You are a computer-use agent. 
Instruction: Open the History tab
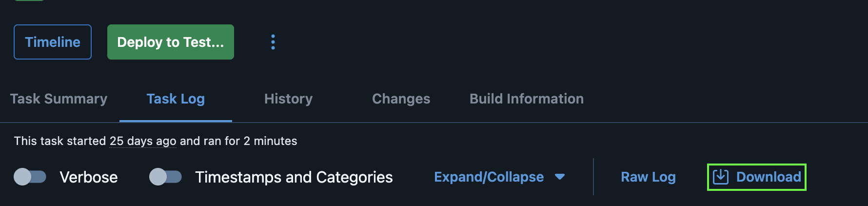pyautogui.click(x=288, y=99)
